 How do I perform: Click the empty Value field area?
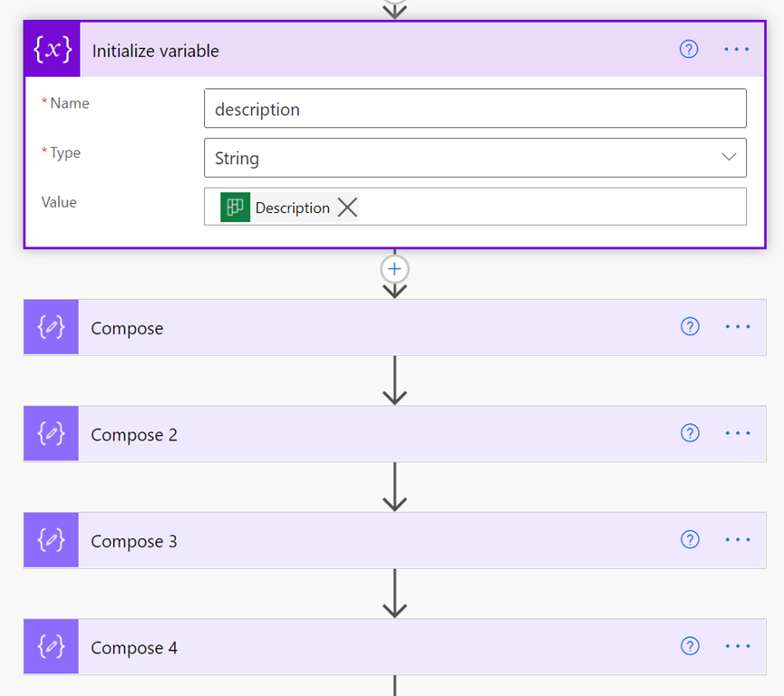coord(553,208)
